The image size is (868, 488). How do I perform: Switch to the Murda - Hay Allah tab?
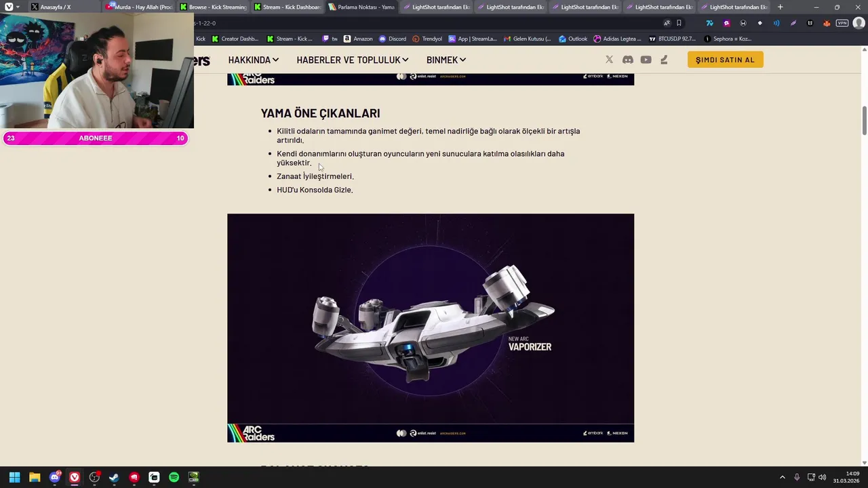[x=139, y=7]
